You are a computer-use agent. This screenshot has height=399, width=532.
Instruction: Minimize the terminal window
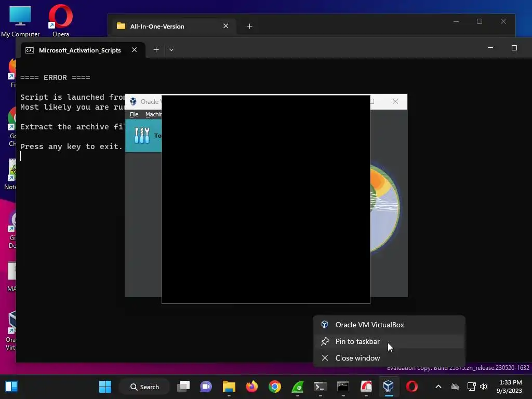click(490, 48)
